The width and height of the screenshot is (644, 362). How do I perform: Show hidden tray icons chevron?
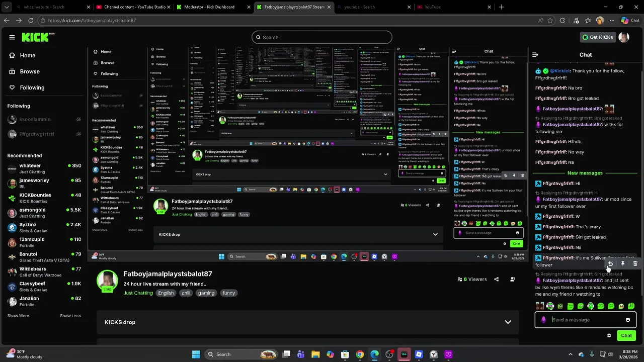point(571,354)
